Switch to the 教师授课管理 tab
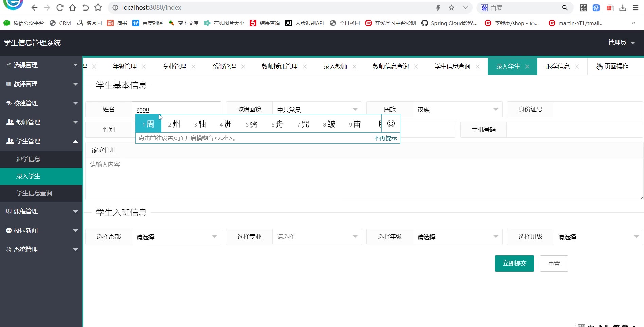The width and height of the screenshot is (644, 327). coord(280,66)
